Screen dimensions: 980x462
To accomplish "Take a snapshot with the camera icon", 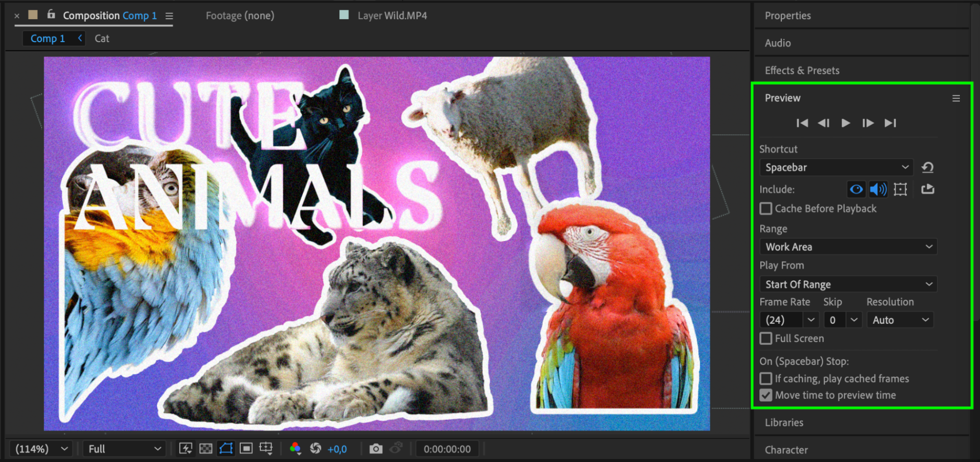I will [x=376, y=449].
